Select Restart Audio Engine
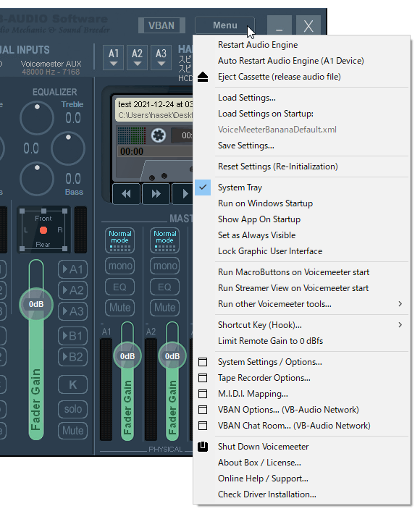The image size is (420, 514). click(x=301, y=45)
